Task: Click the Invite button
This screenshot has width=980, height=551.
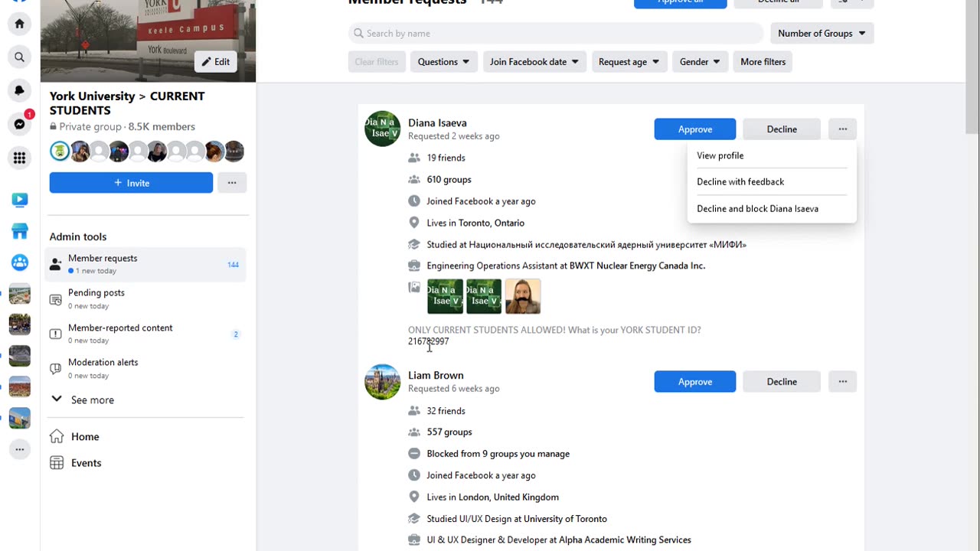Action: click(x=131, y=183)
